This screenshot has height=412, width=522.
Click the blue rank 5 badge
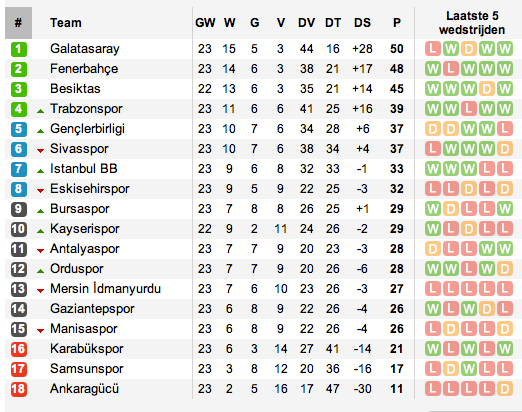pyautogui.click(x=19, y=129)
